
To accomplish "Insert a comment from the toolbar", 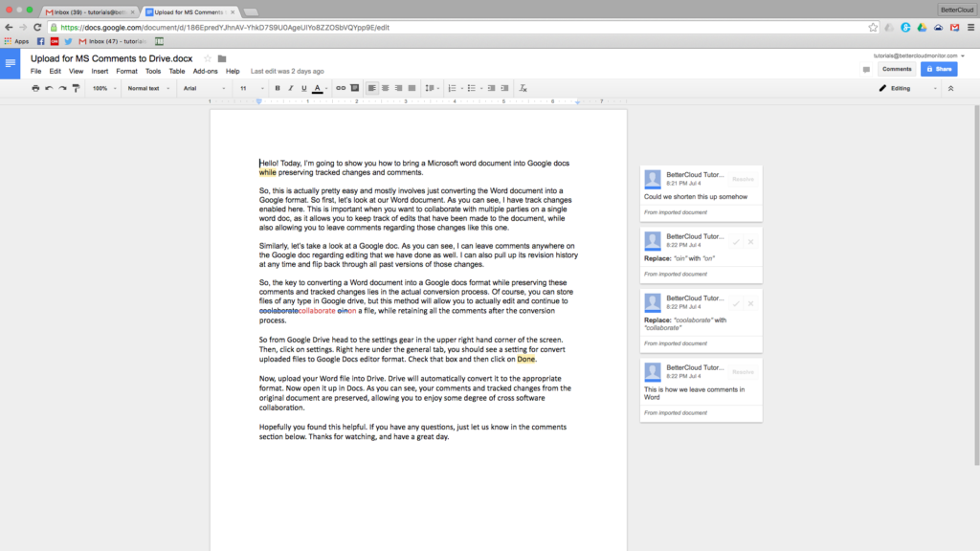I will click(354, 88).
